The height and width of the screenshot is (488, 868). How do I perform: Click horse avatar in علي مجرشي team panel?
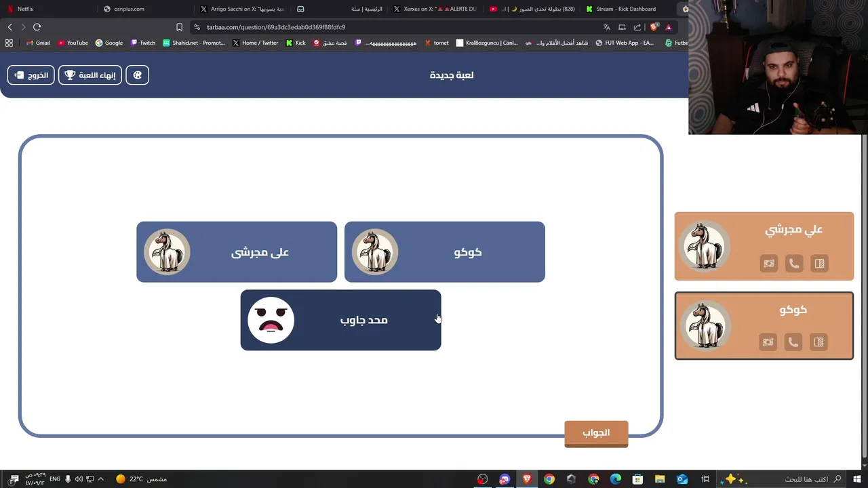pyautogui.click(x=704, y=246)
